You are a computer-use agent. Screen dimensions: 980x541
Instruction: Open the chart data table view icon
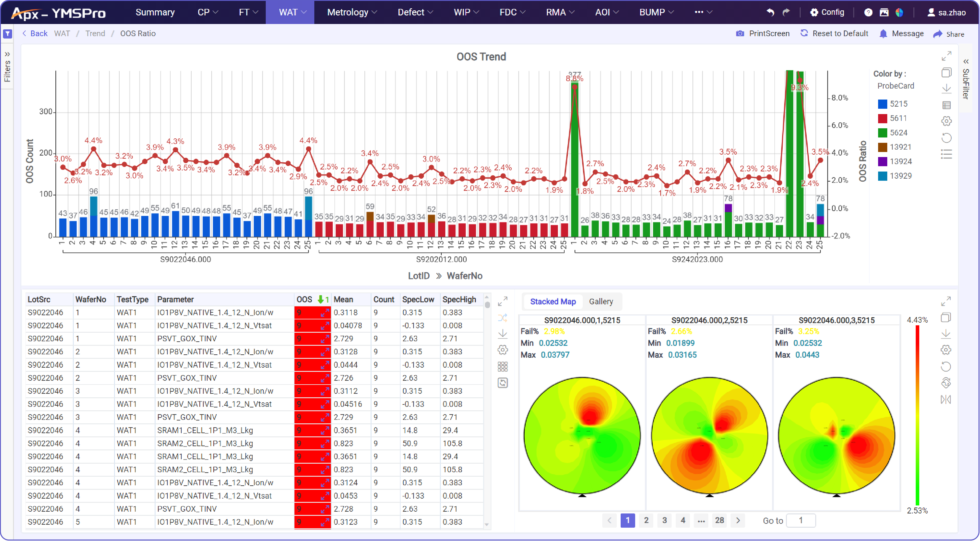click(x=947, y=105)
